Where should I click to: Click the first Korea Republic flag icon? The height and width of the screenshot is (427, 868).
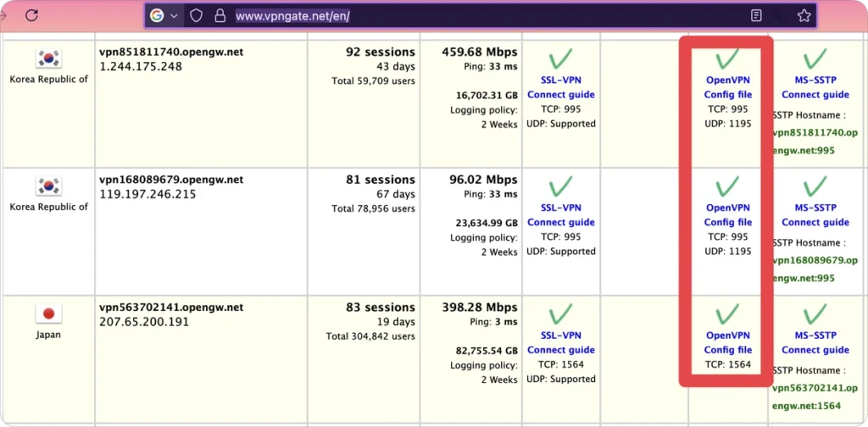pyautogui.click(x=48, y=58)
